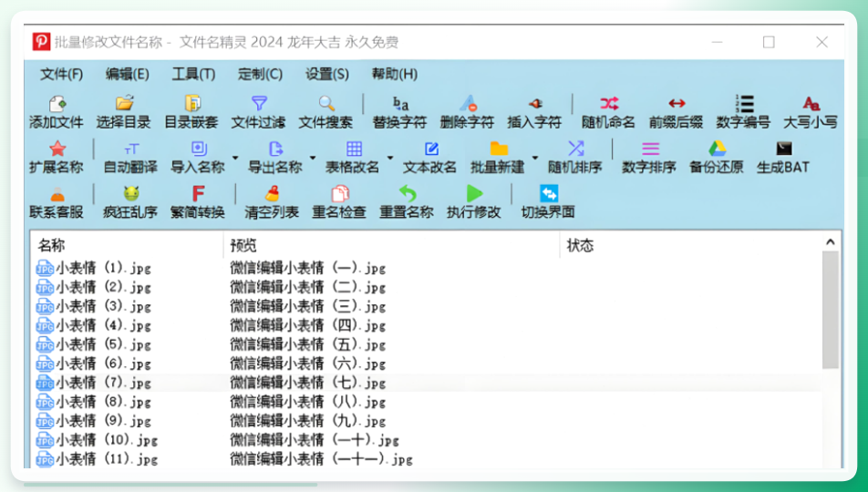Open 前缀后缀 prefix suffix tool

pos(676,112)
